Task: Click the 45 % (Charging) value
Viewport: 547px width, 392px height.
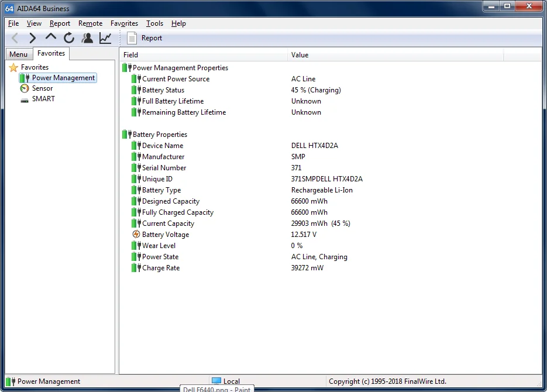Action: click(x=316, y=90)
